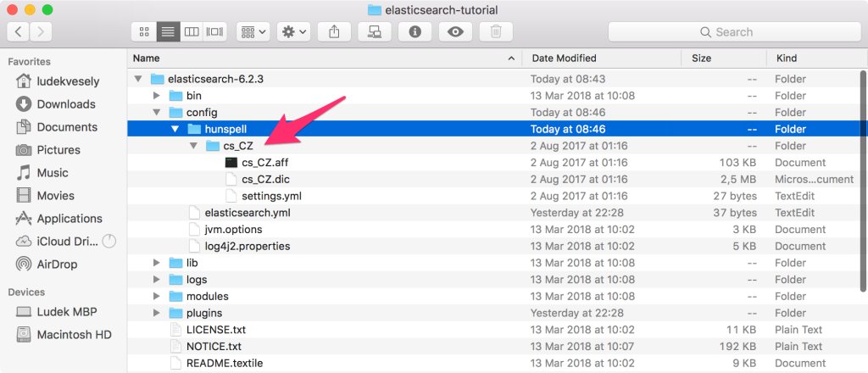
Task: Select the config folder icon
Action: pyautogui.click(x=176, y=113)
